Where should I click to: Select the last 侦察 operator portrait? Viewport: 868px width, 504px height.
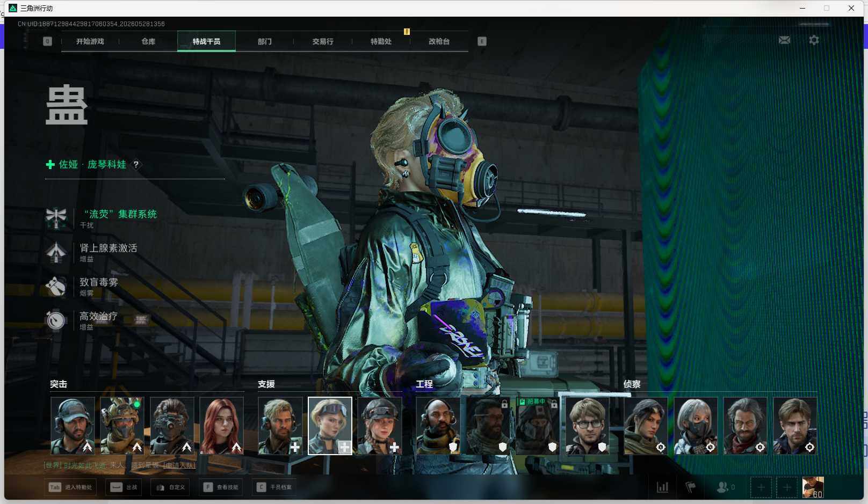point(795,426)
